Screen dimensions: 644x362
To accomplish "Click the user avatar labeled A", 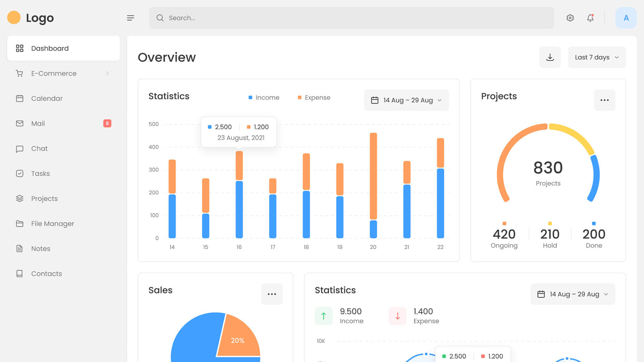I will (x=626, y=18).
